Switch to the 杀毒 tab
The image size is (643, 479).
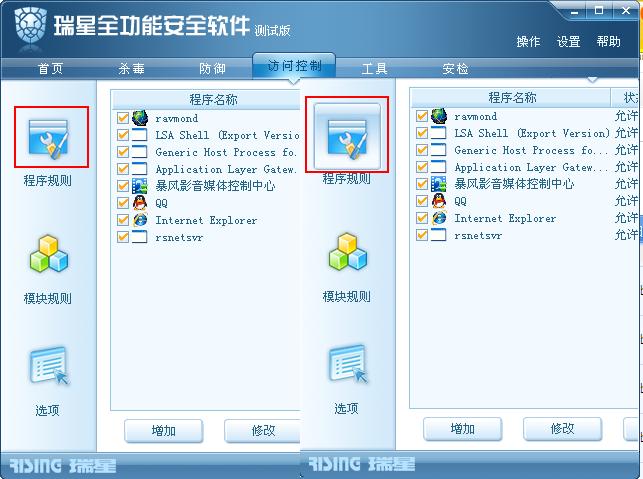tap(131, 68)
